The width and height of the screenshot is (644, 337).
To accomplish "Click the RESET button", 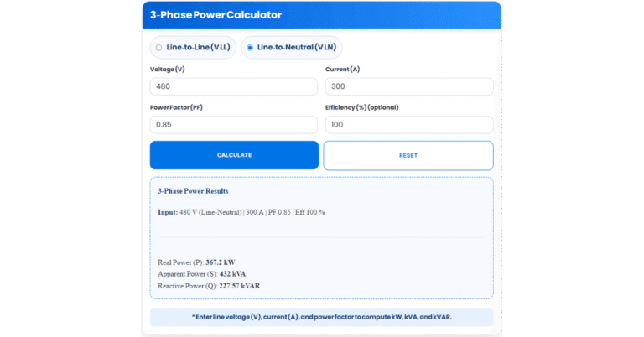I will [408, 156].
